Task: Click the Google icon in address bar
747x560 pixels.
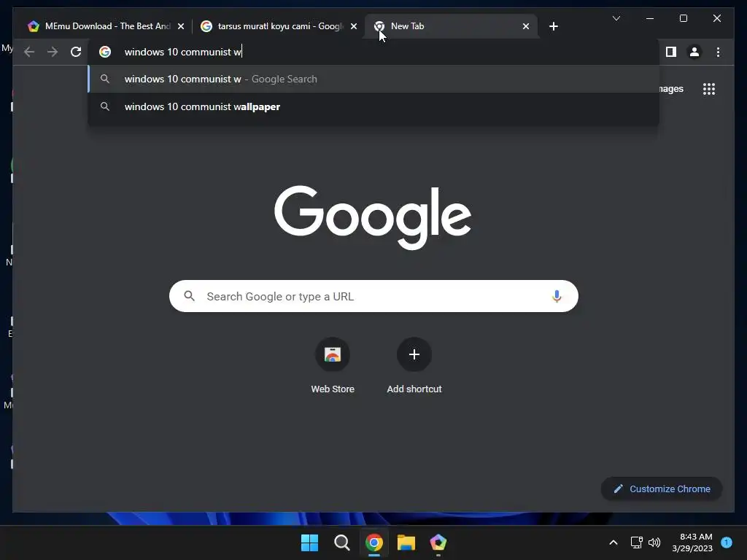Action: click(105, 52)
